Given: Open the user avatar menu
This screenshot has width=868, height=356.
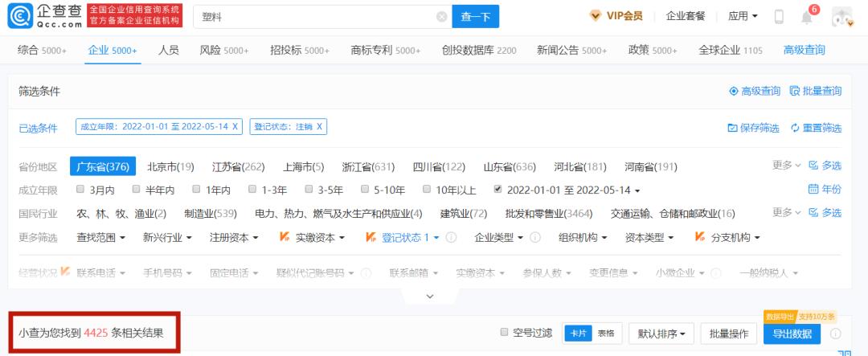Looking at the screenshot, I should coord(841,17).
